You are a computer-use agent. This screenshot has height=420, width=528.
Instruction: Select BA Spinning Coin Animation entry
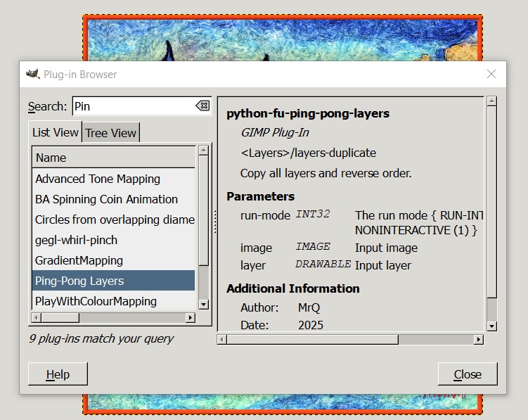(x=113, y=199)
